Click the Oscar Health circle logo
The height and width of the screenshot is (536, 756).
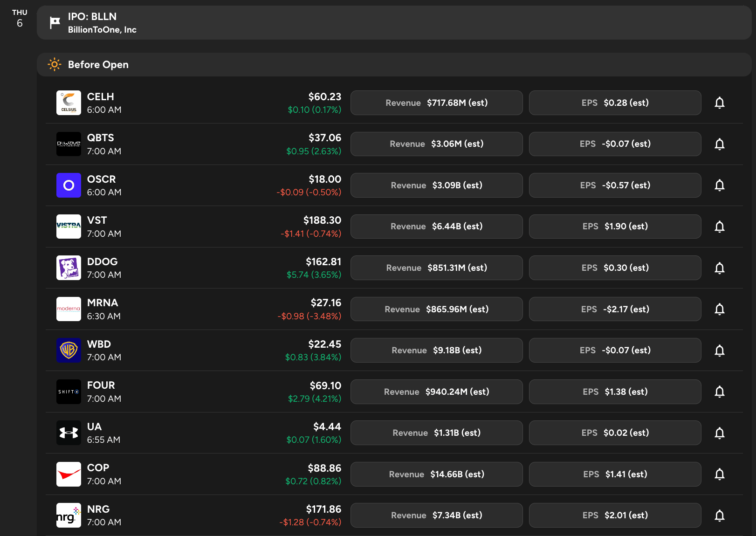[x=69, y=186]
